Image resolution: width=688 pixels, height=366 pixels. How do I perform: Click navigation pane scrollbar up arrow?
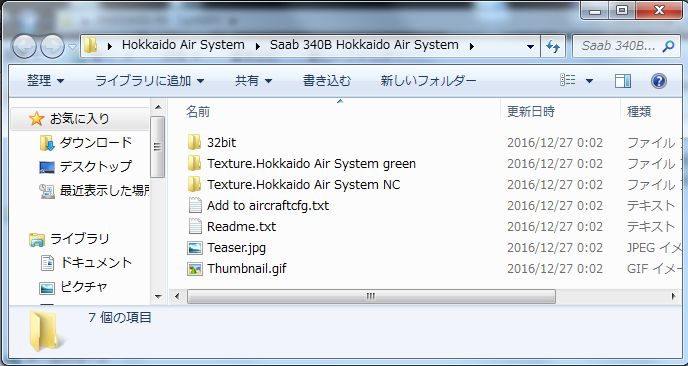click(x=158, y=107)
